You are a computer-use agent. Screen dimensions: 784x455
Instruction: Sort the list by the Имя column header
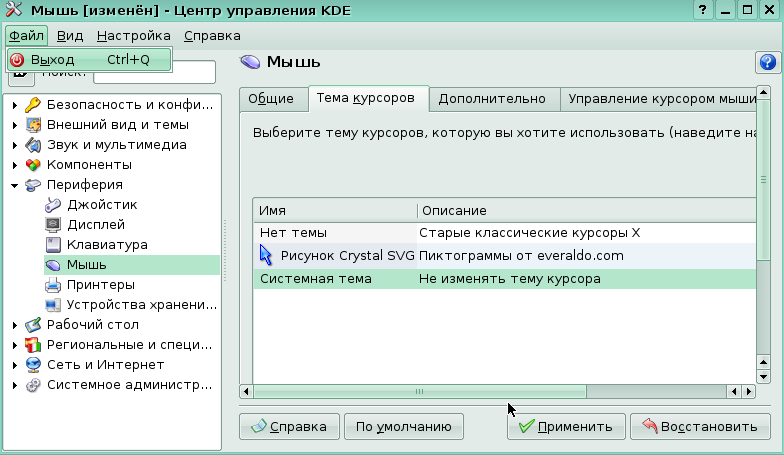coord(335,211)
